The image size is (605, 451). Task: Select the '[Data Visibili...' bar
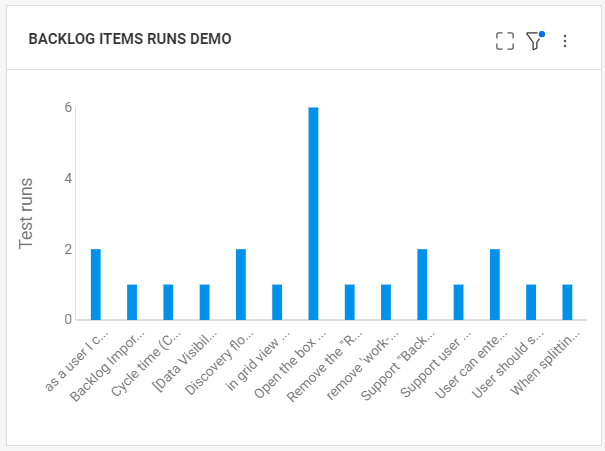click(205, 302)
